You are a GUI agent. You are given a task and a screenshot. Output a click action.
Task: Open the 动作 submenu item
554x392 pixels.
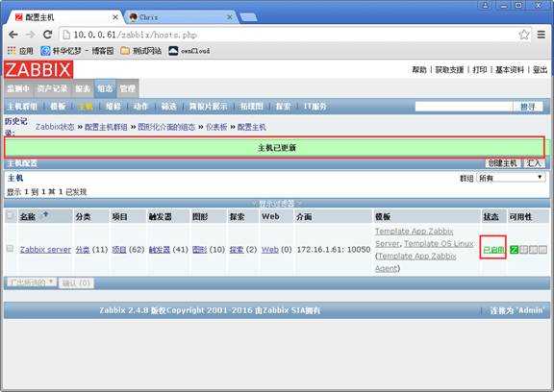[140, 107]
